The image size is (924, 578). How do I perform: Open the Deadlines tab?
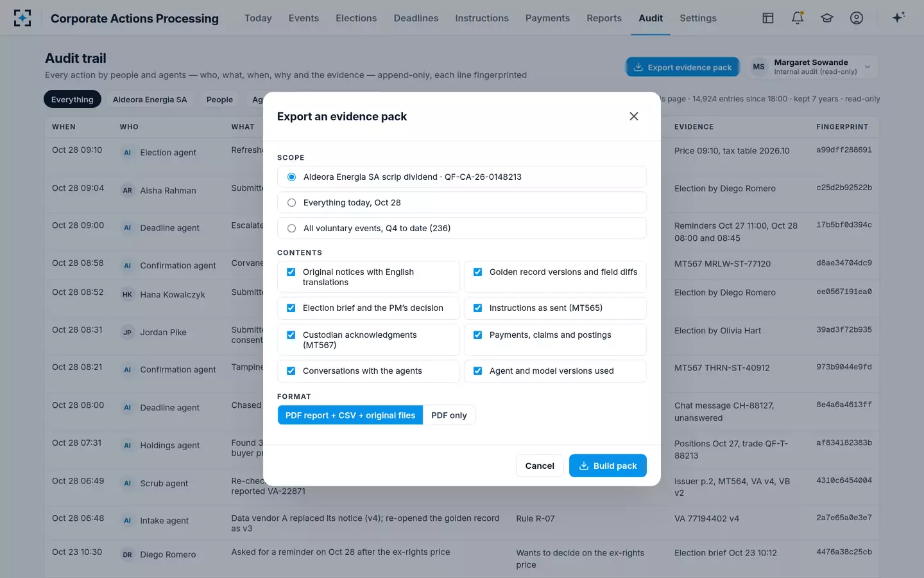(416, 18)
